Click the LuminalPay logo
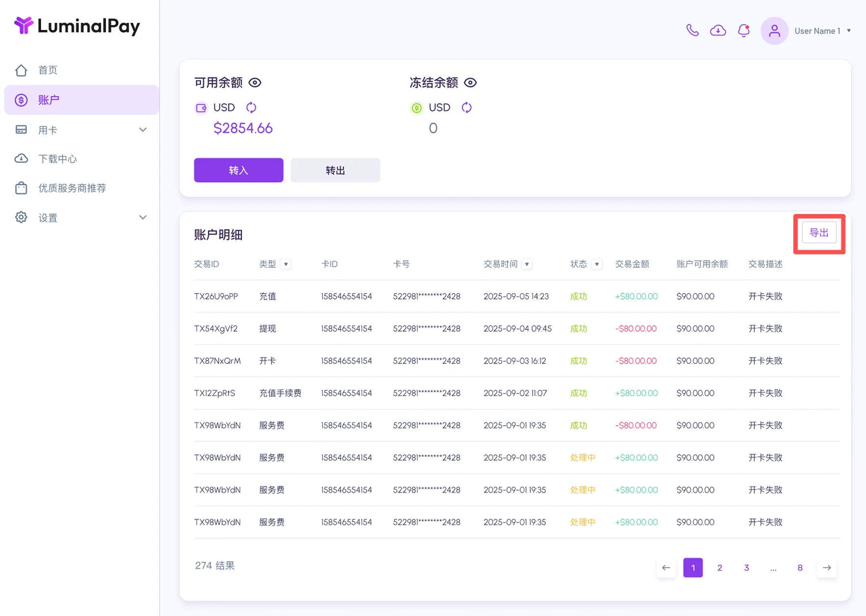 pyautogui.click(x=77, y=26)
